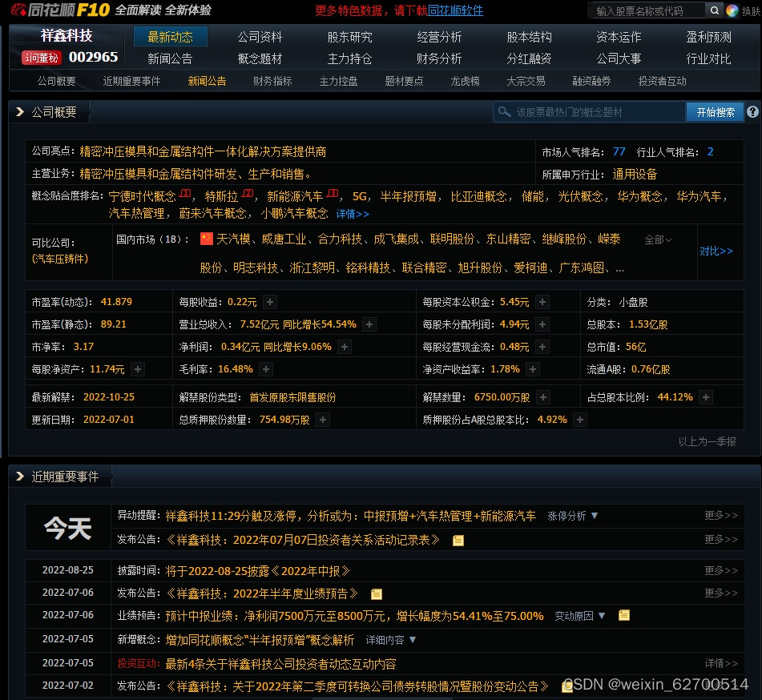The width and height of the screenshot is (762, 700).
Task: Click the 天汽模 comparable company link
Action: click(x=233, y=239)
